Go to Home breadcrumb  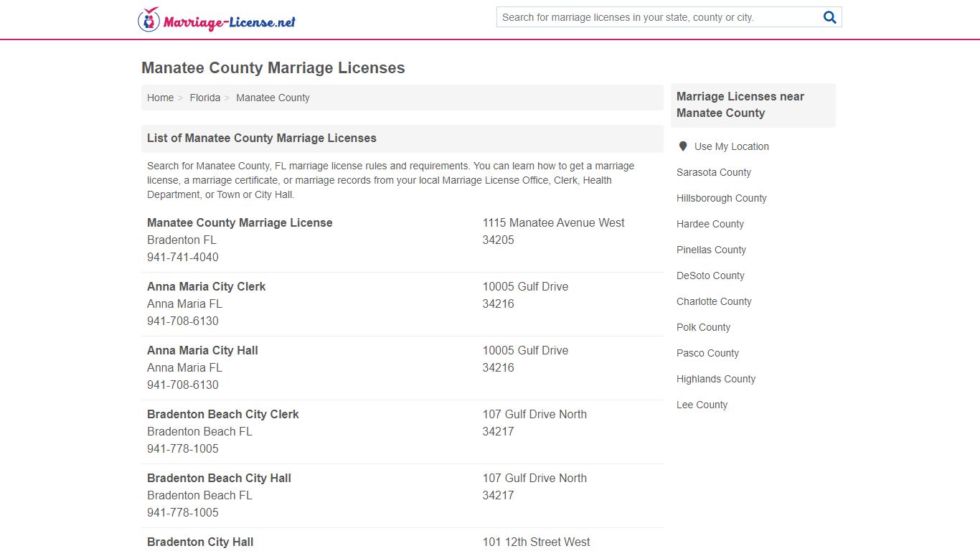[160, 98]
